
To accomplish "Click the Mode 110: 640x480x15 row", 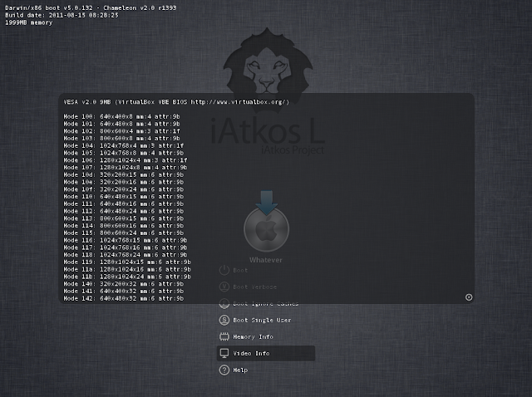I will 124,197.
